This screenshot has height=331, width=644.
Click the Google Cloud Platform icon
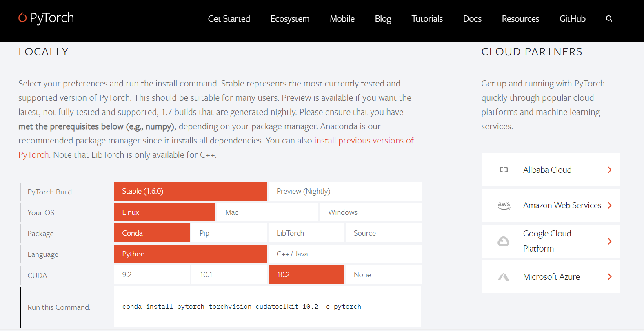coord(504,241)
